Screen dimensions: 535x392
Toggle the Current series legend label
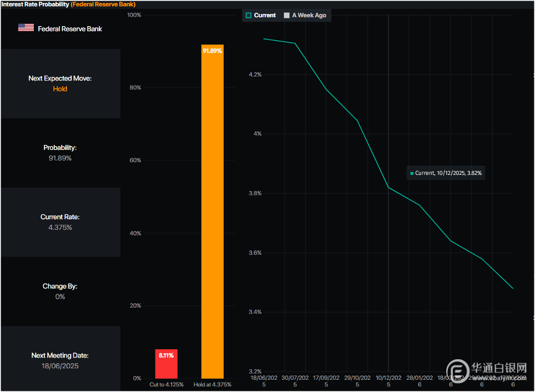(x=265, y=16)
